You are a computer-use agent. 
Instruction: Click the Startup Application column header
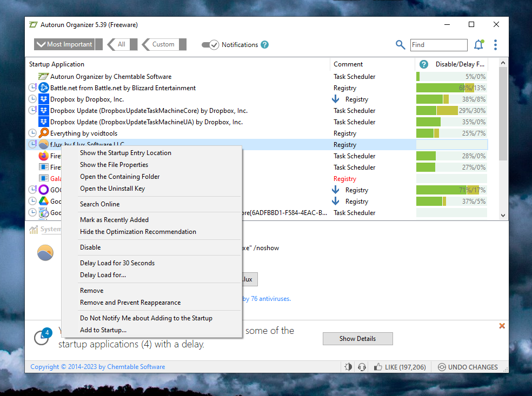point(177,64)
